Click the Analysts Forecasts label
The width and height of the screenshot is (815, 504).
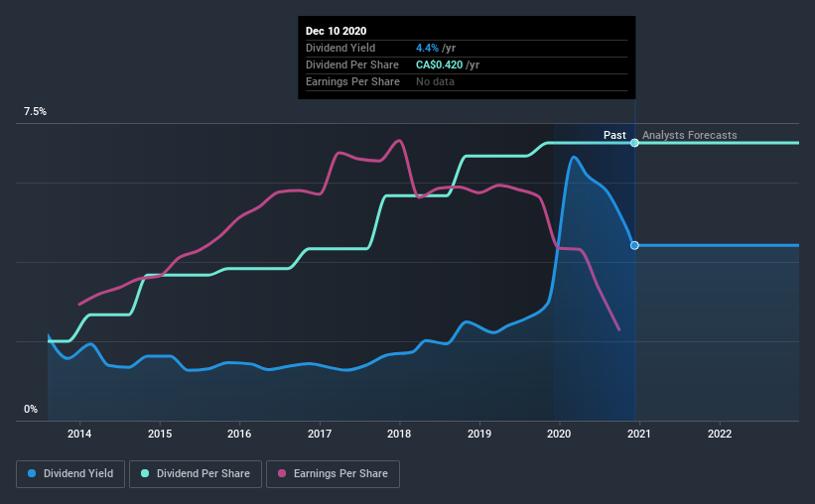689,135
